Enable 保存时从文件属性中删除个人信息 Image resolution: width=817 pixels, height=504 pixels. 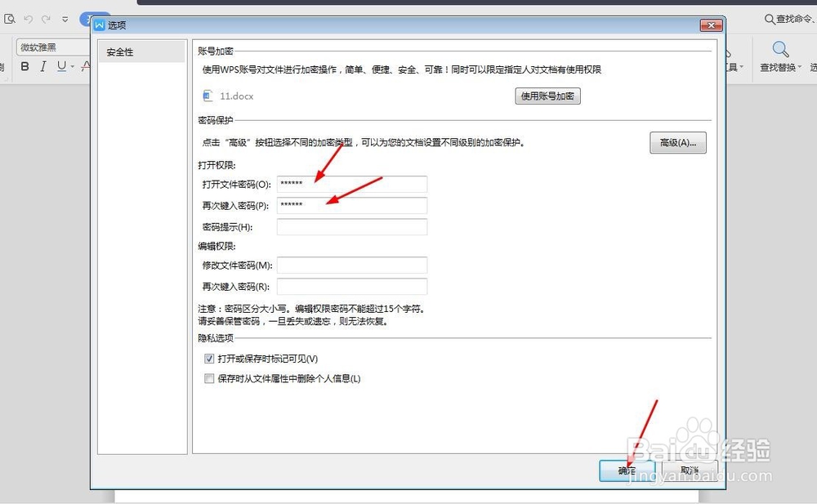[x=209, y=378]
